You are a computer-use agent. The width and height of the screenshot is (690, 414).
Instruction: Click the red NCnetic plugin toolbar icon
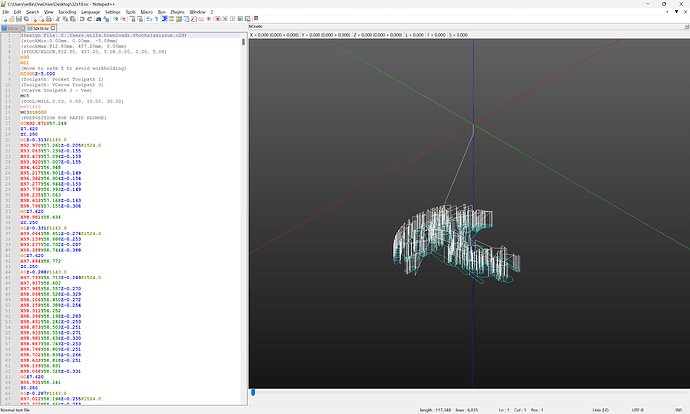(x=256, y=18)
